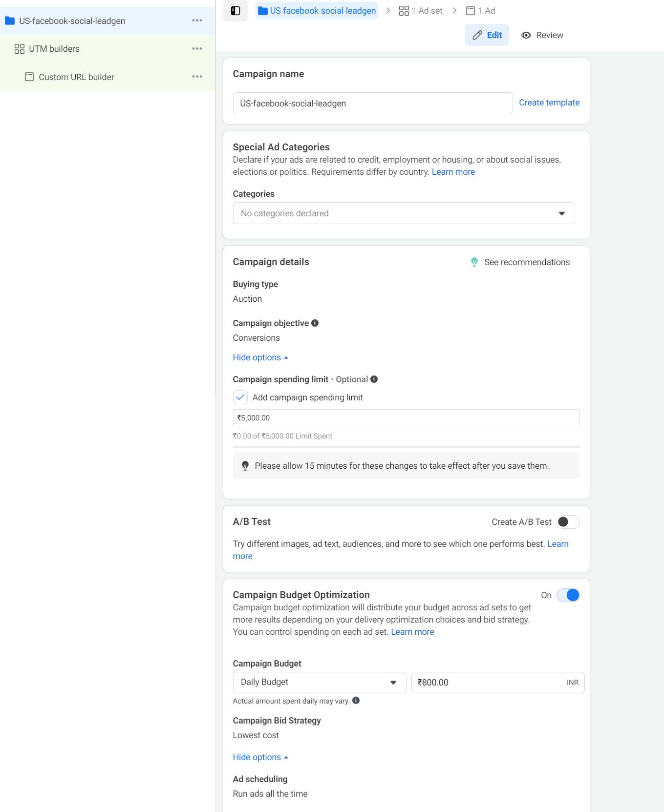Screen dimensions: 664x812
Task: Click the Create template link
Action: (x=549, y=103)
